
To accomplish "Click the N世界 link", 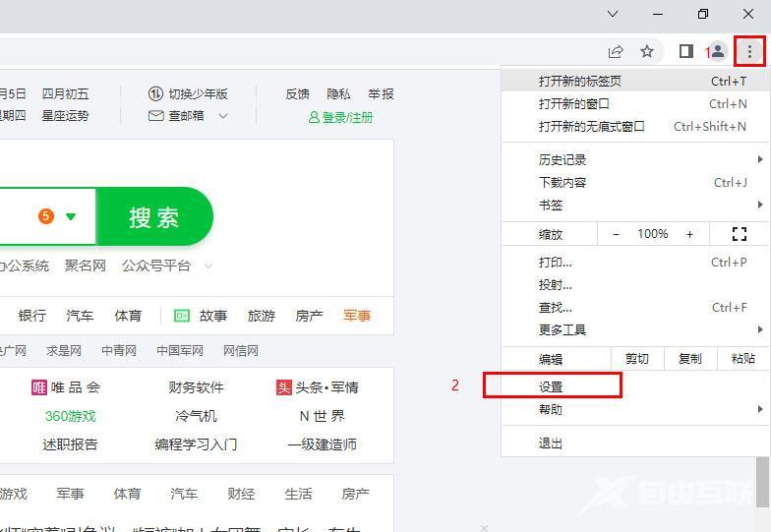I will [323, 416].
